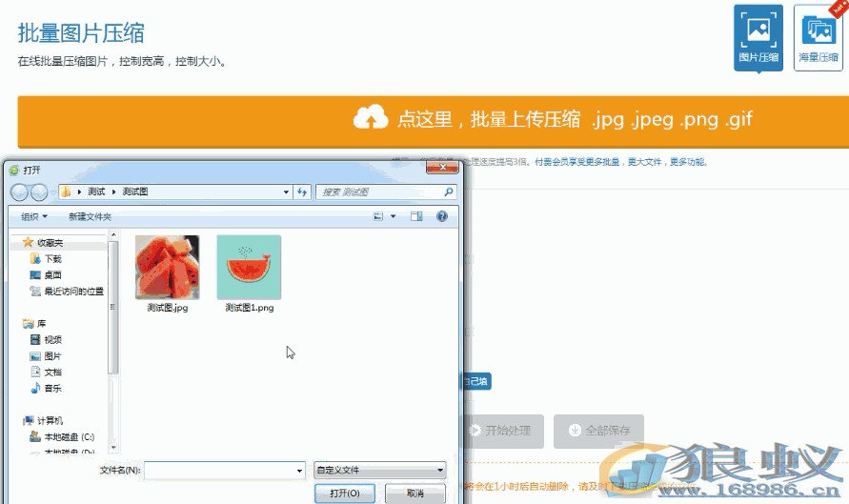Click the back arrow in Open dialog

(19, 192)
